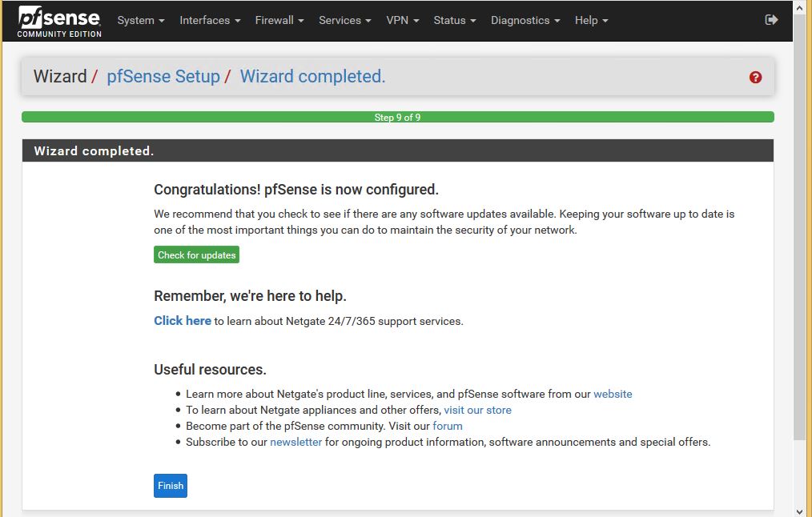Click the 'Congratulations! pfSense is now configured.' heading
The height and width of the screenshot is (517, 812).
click(x=296, y=190)
